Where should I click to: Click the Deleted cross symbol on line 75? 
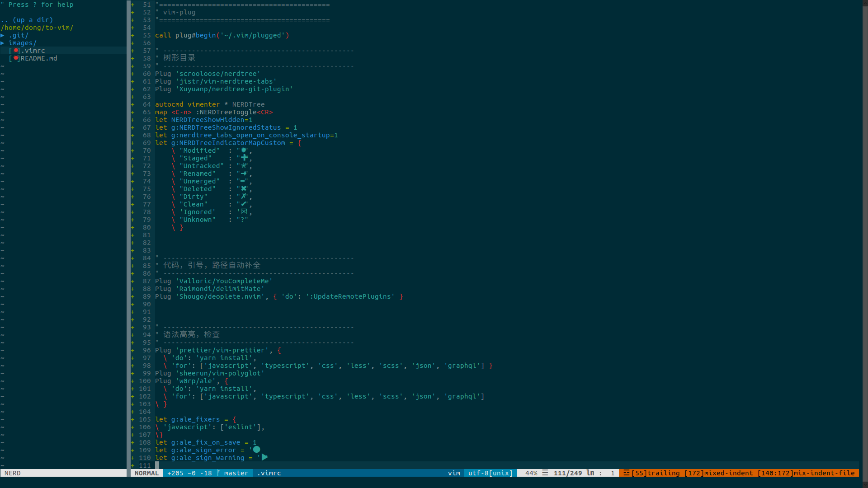244,189
